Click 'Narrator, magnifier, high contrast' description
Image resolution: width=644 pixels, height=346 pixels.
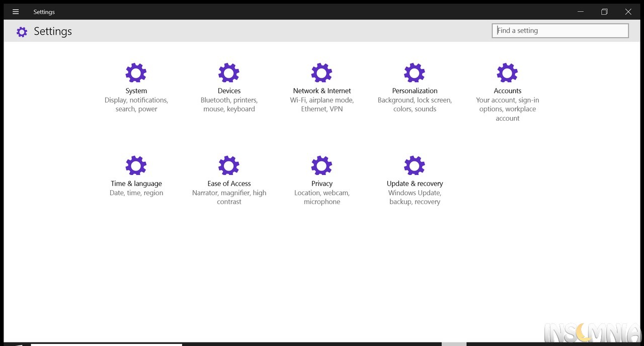(229, 197)
